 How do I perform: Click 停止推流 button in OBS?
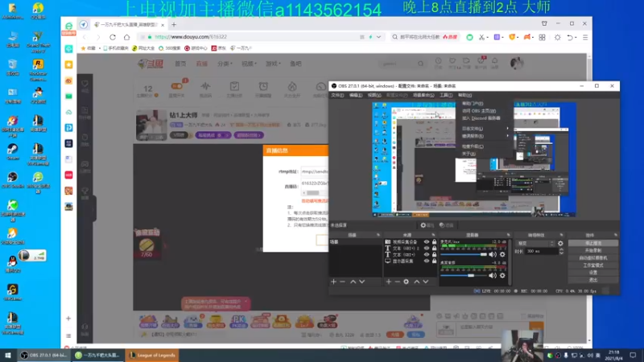tap(593, 244)
